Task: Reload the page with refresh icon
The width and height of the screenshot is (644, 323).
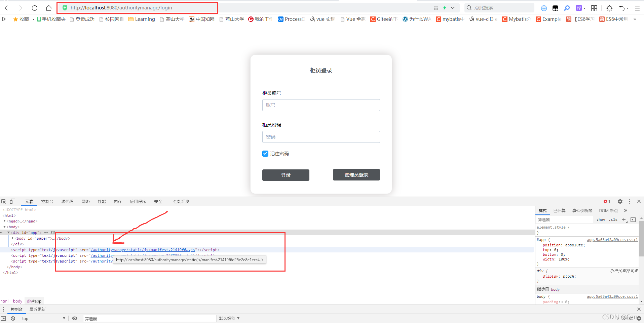Action: click(35, 8)
